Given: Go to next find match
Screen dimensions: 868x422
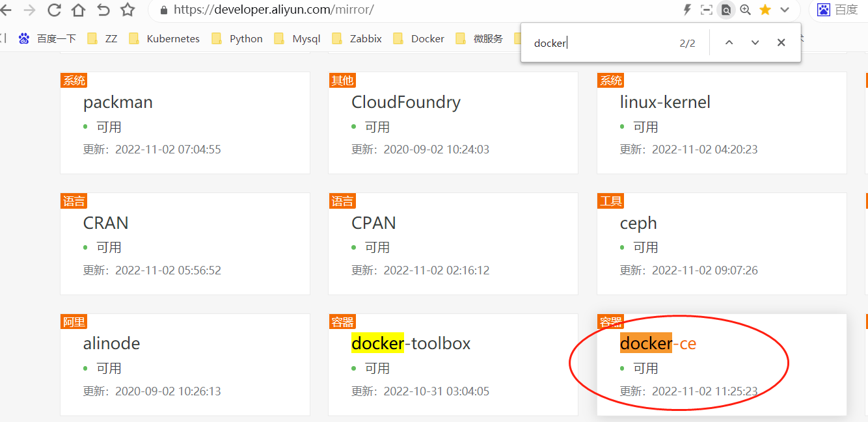Looking at the screenshot, I should tap(755, 43).
